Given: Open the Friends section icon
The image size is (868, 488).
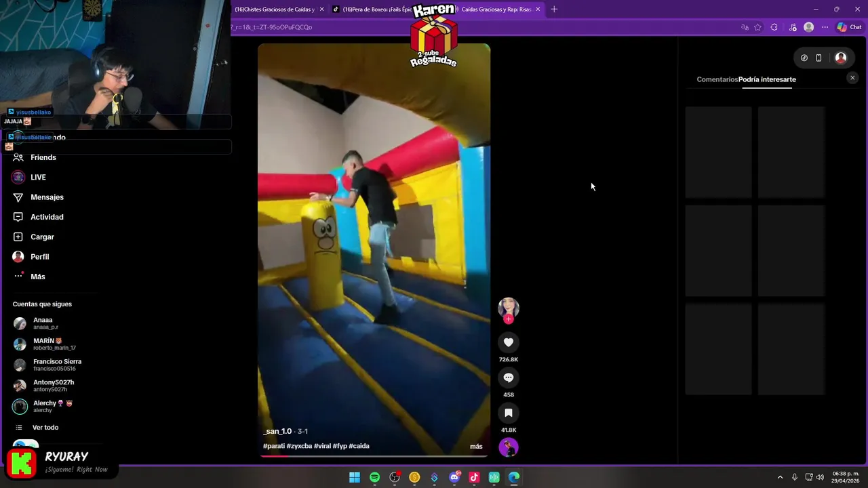Looking at the screenshot, I should coord(18,157).
